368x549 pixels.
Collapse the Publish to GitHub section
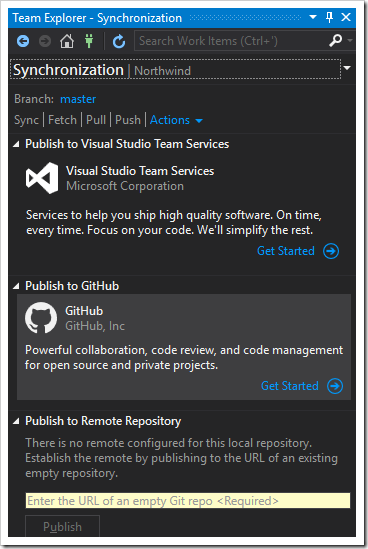click(x=16, y=286)
